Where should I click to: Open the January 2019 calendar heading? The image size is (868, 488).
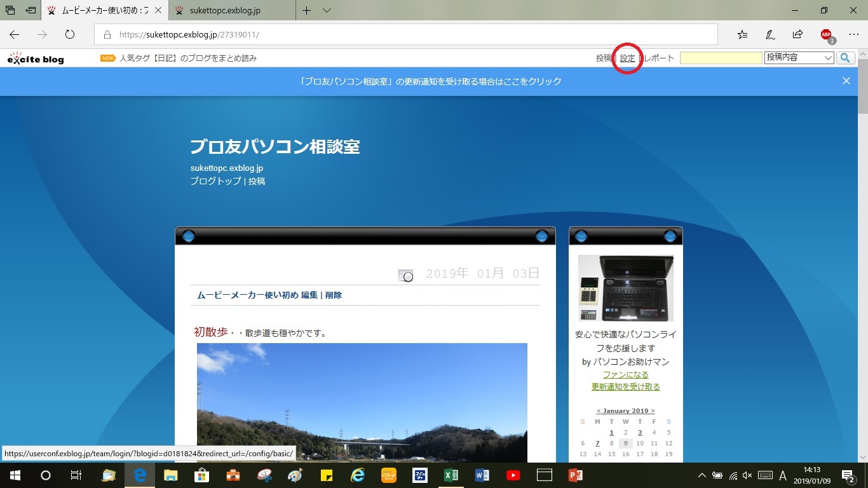[x=625, y=410]
